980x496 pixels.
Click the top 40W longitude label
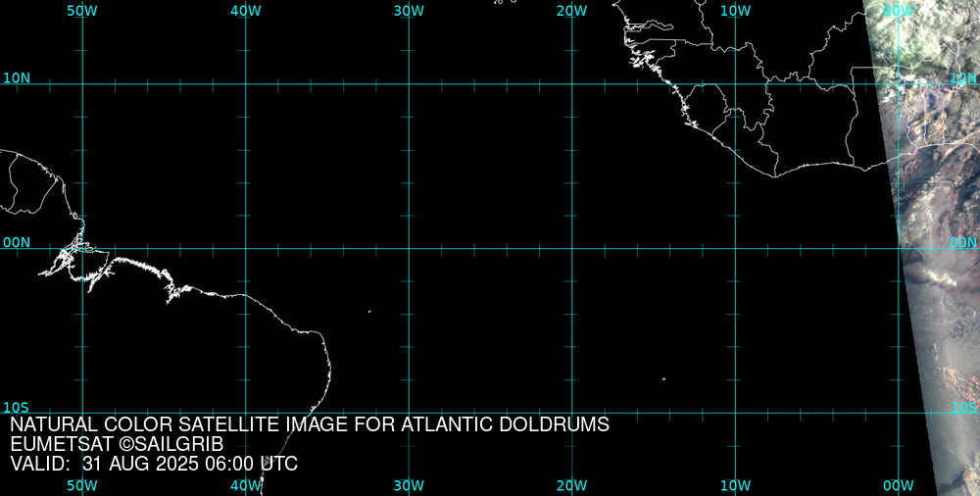click(246, 11)
